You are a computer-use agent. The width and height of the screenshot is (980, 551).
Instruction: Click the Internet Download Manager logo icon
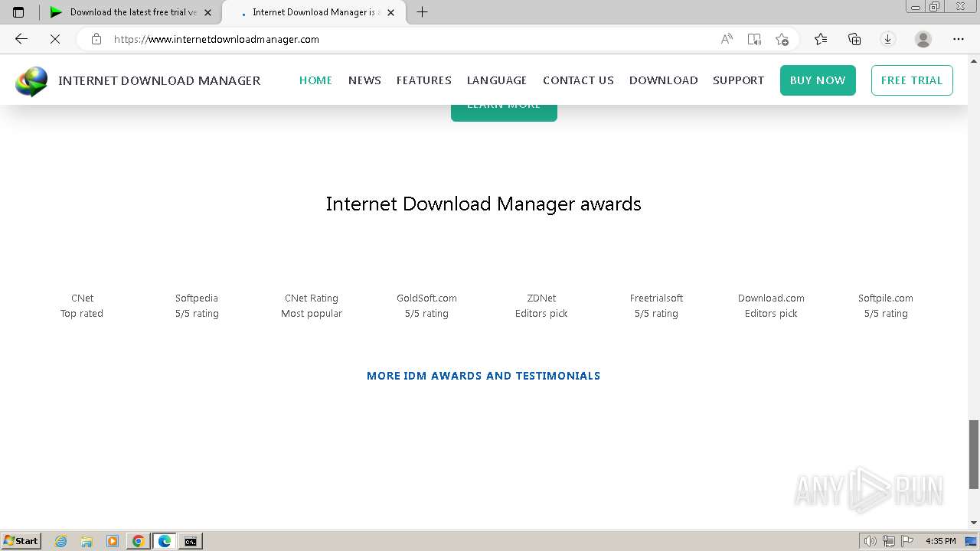[x=31, y=81]
